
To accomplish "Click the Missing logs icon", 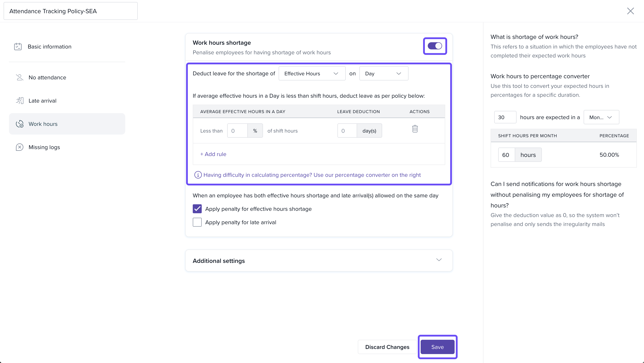I will click(x=19, y=147).
